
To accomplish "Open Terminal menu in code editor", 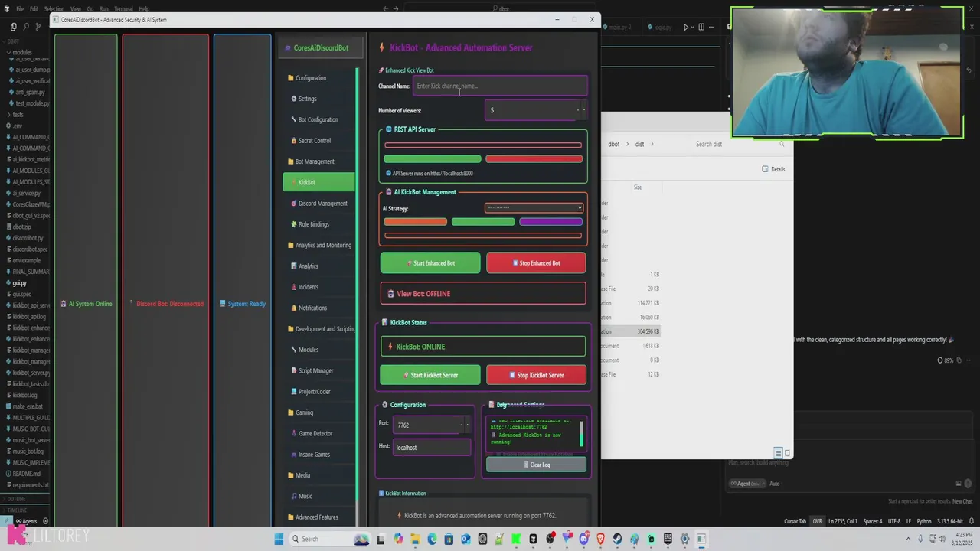I will click(x=123, y=9).
